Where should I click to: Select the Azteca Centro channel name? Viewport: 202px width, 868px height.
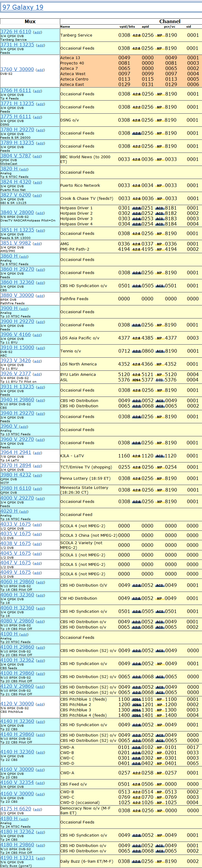[x=74, y=79]
